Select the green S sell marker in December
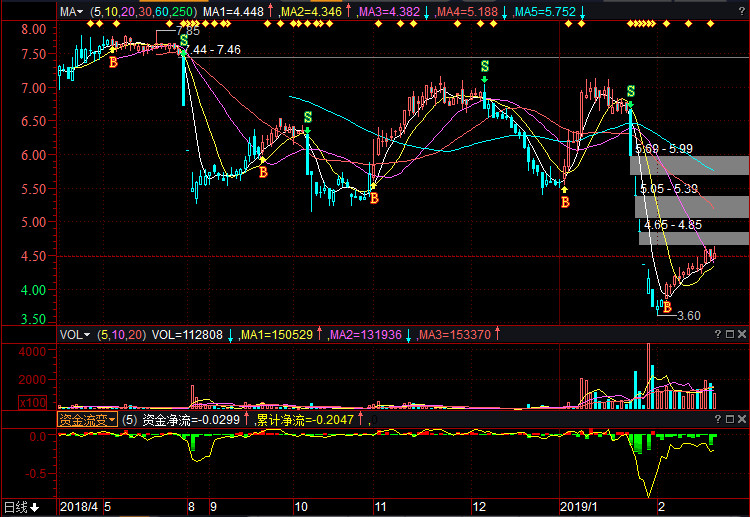The width and height of the screenshot is (750, 517). pos(484,67)
